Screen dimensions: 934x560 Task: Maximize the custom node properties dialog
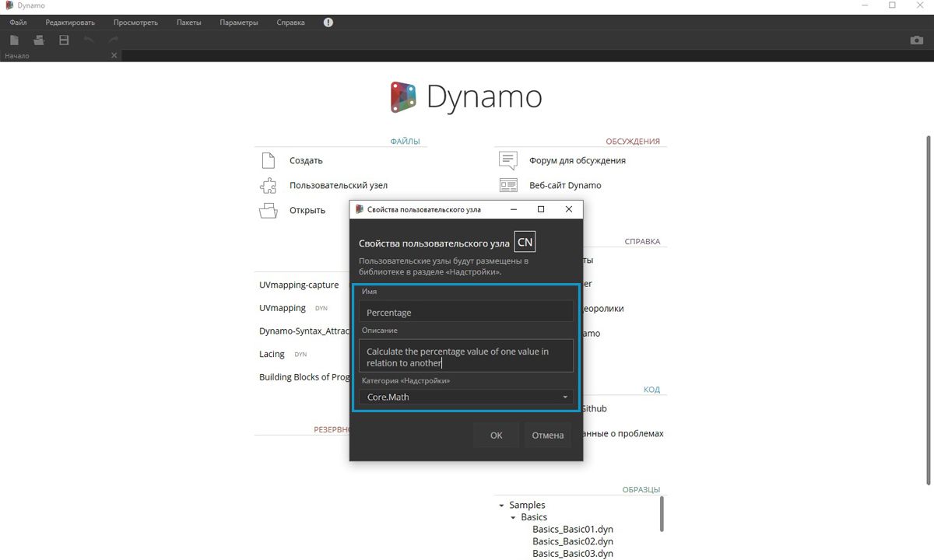point(541,209)
